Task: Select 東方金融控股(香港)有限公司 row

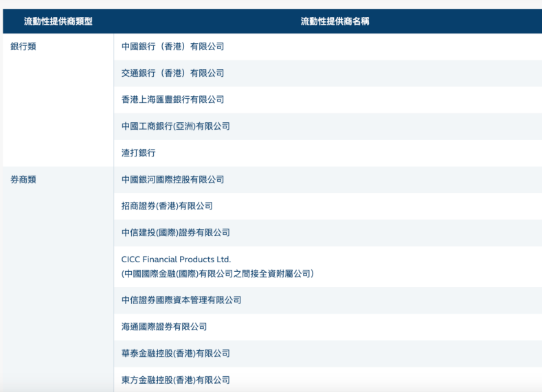Action: (x=328, y=380)
